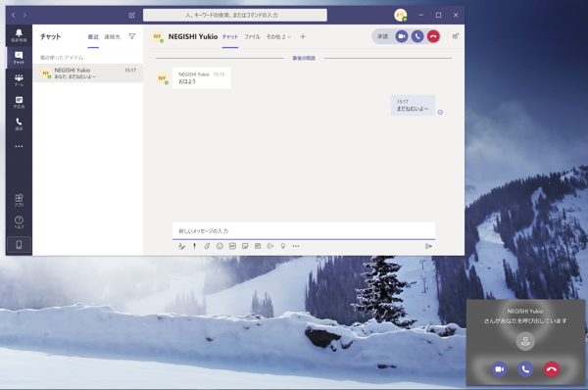
Task: Switch to the 最近 tab in the chat list
Action: point(93,37)
